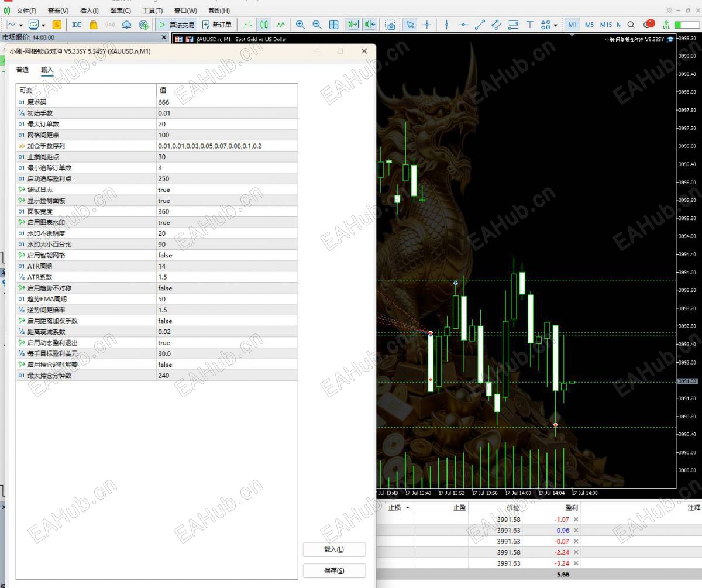Toggle 启用趋势不对称 value false

226,288
